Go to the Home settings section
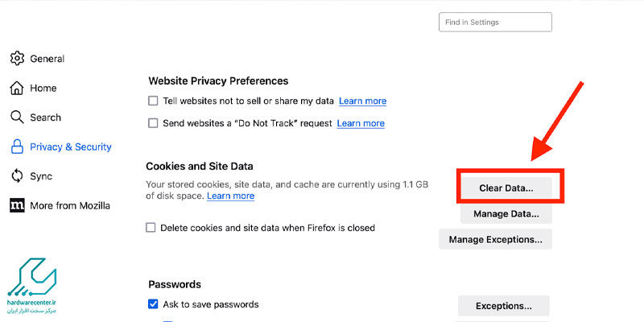The width and height of the screenshot is (644, 322). [43, 88]
